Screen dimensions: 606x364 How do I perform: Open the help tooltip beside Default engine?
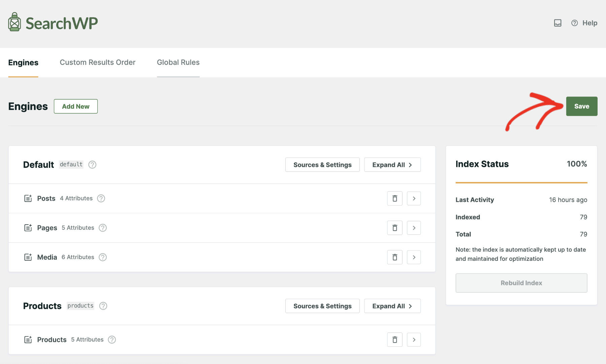click(x=92, y=165)
